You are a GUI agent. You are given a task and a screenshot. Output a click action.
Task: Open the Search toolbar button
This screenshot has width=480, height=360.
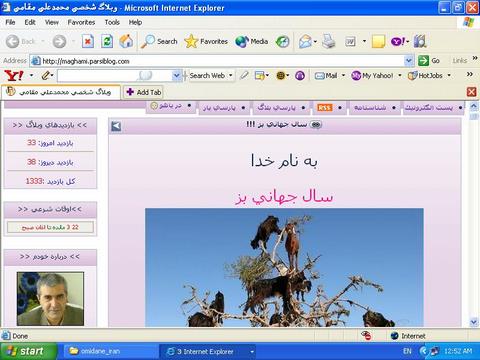[159, 41]
